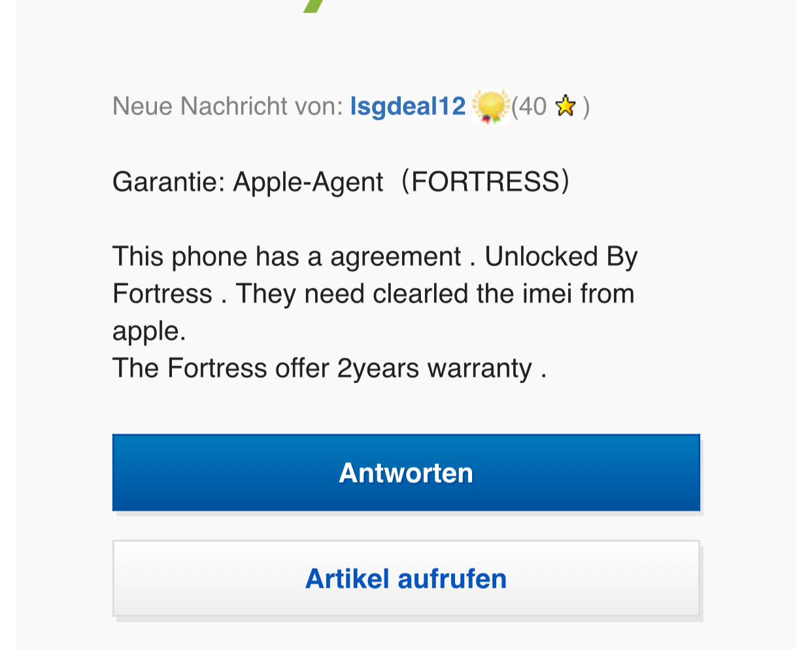Click the uppercase 'FORTRESS' in parentheses

point(485,182)
